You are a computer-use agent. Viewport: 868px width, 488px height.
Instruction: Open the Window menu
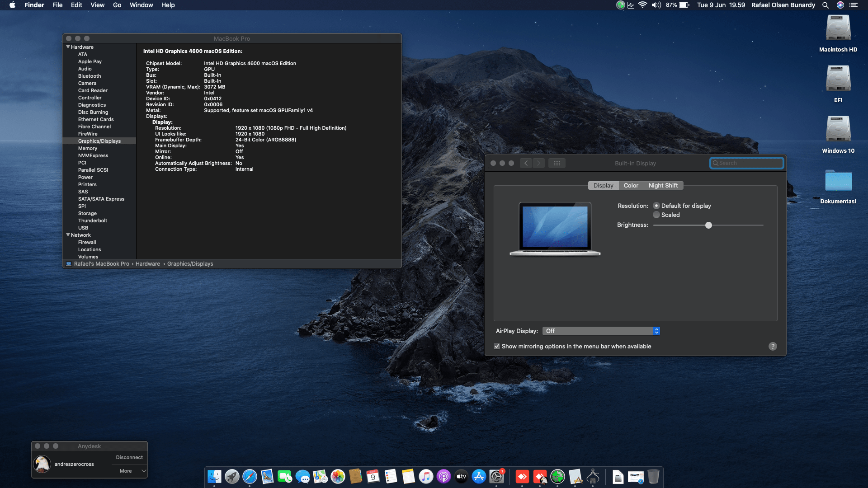click(x=141, y=5)
